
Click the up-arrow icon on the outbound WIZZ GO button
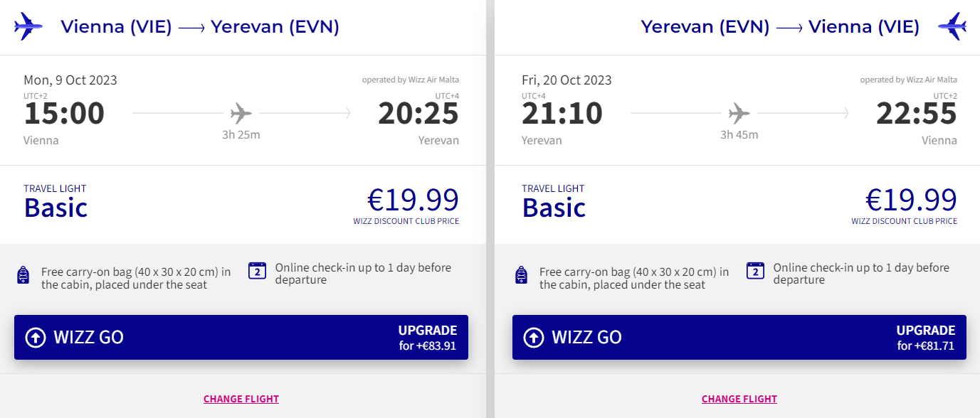coord(35,338)
